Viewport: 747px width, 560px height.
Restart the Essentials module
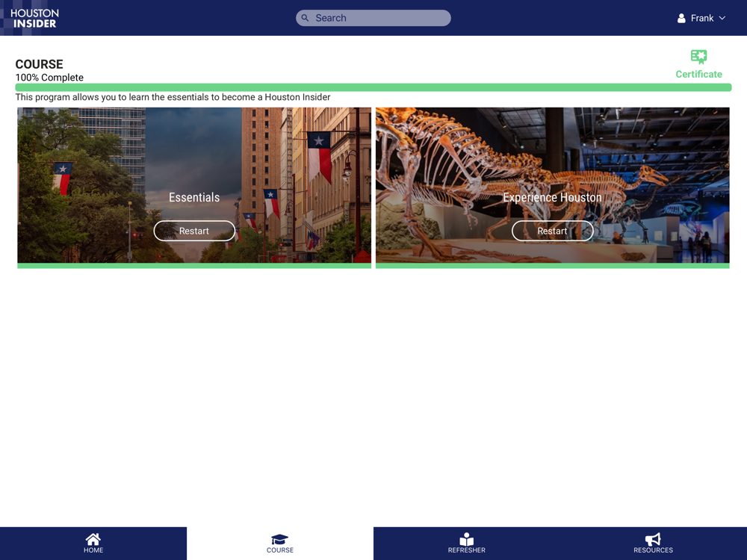click(194, 231)
